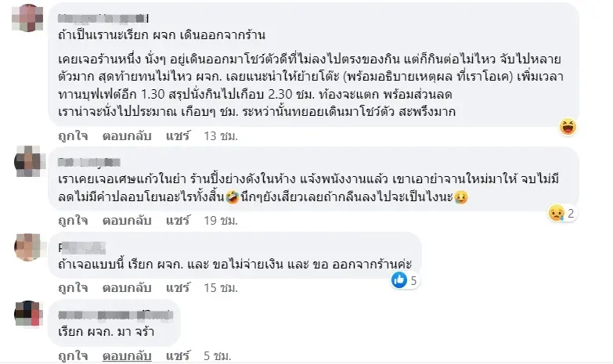Like the last comment เรียก ผจก. มา จร้า

(74, 355)
